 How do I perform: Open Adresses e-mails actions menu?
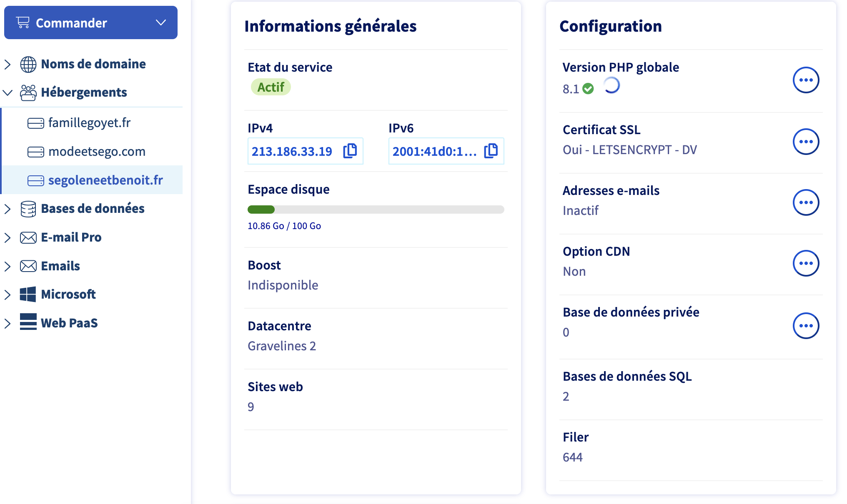805,202
